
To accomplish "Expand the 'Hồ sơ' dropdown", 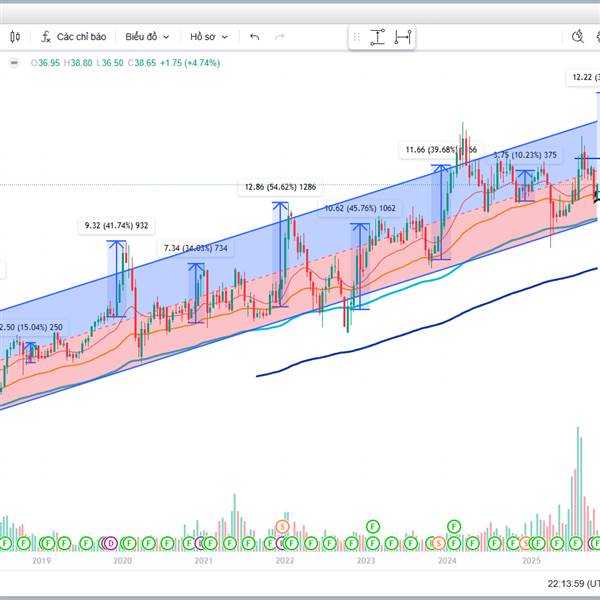I will click(209, 37).
